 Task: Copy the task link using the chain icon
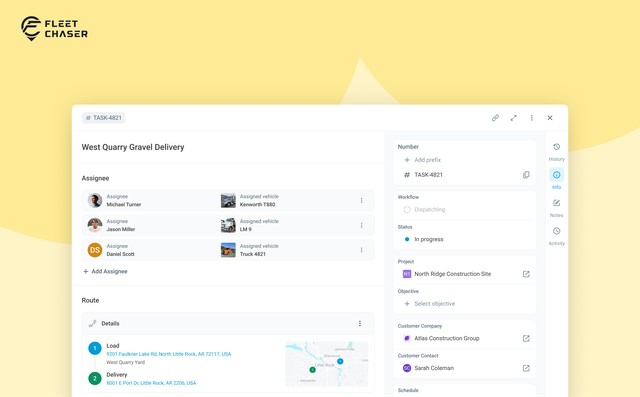point(495,118)
